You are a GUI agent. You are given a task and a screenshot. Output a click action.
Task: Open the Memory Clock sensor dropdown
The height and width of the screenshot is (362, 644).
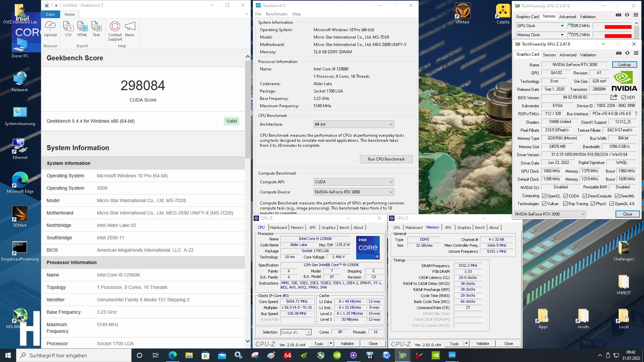[540, 35]
